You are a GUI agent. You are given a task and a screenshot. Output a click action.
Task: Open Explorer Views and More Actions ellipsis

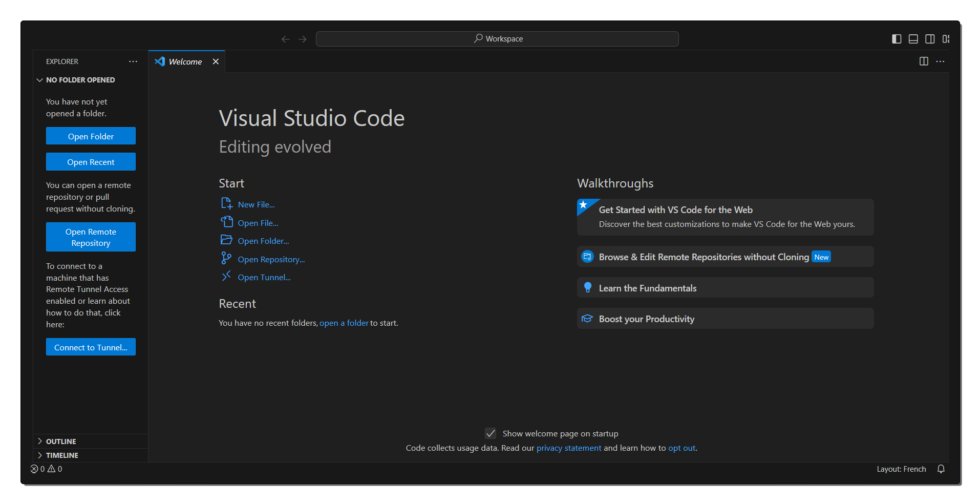point(133,61)
